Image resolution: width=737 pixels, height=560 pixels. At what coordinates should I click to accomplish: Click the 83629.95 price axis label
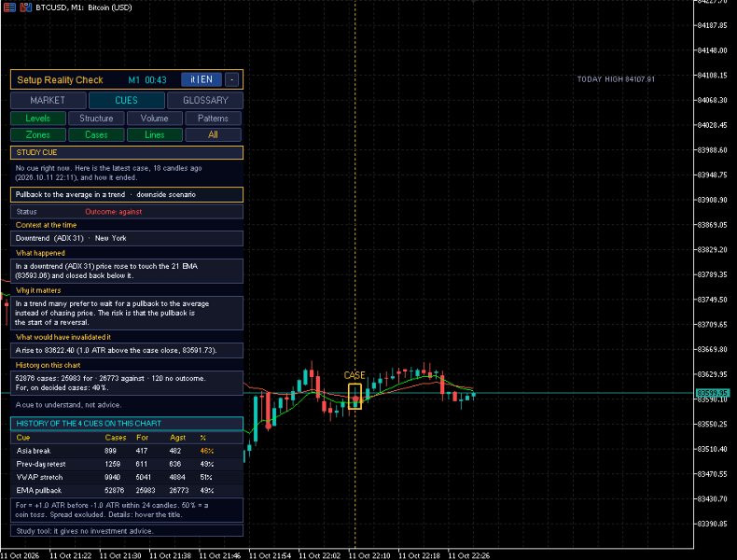coord(712,375)
